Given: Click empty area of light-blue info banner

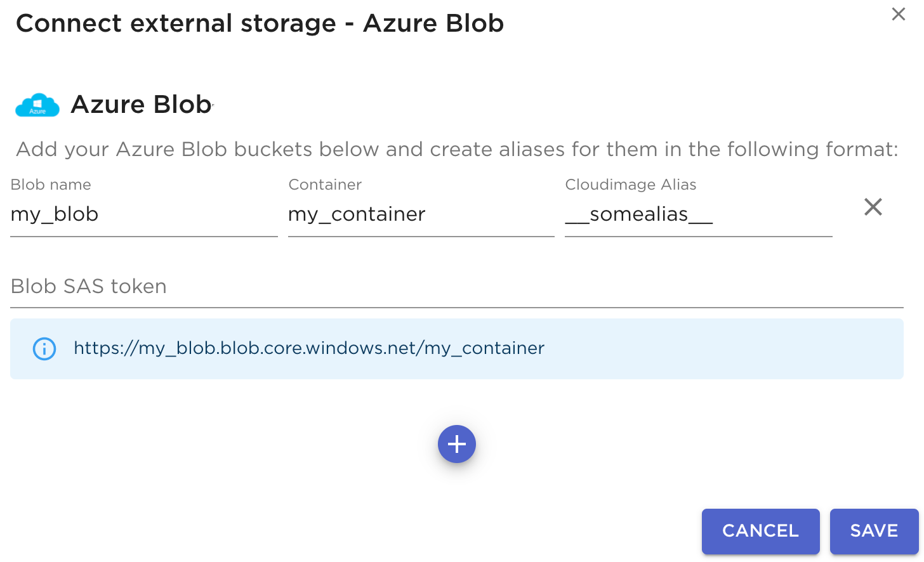Looking at the screenshot, I should [723, 349].
